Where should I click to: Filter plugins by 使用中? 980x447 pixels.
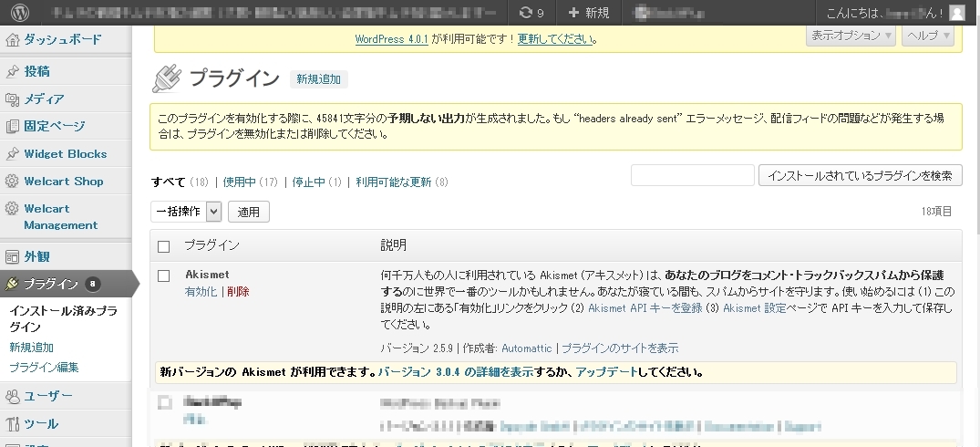click(x=240, y=182)
